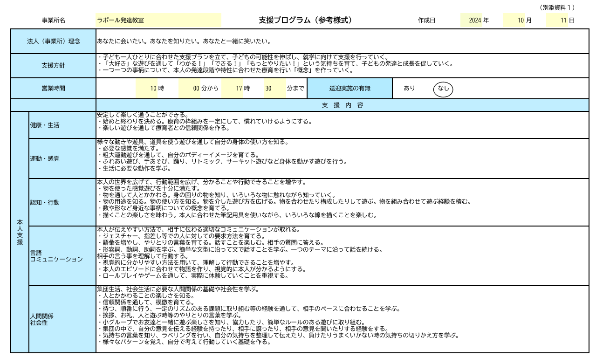The height and width of the screenshot is (364, 603).
Task: Select the 送迎実施の有無 header cell
Action: [x=350, y=88]
